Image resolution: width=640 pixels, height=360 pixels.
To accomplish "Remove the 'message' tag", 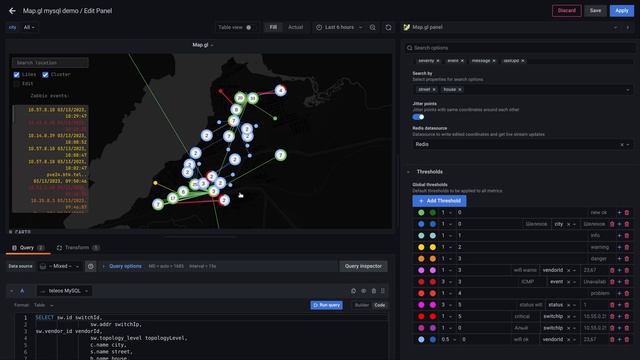I will pyautogui.click(x=494, y=61).
